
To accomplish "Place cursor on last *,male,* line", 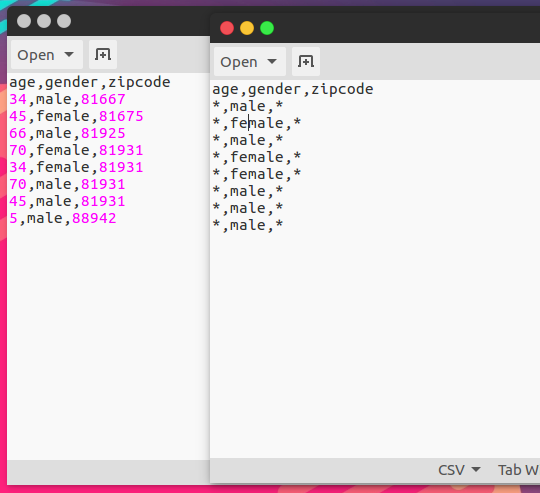I will pos(248,225).
